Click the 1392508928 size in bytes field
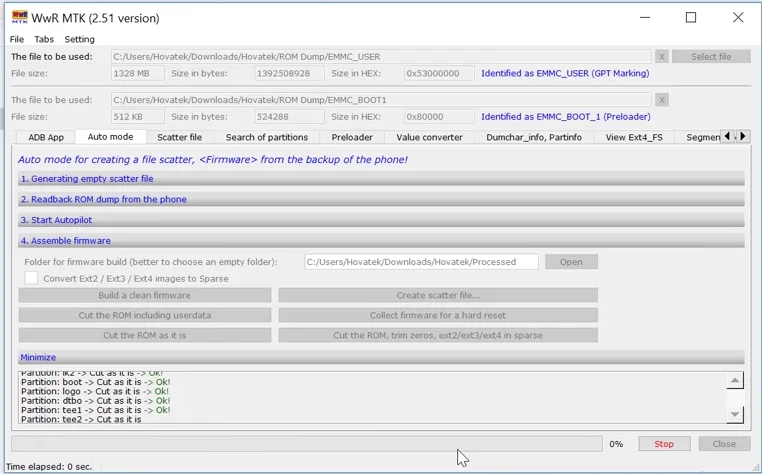 [x=289, y=73]
